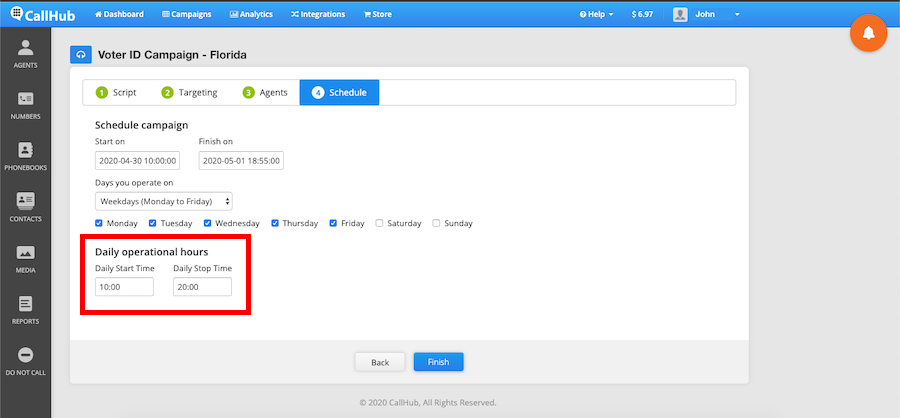Switch to the Agents step tab

(x=265, y=92)
